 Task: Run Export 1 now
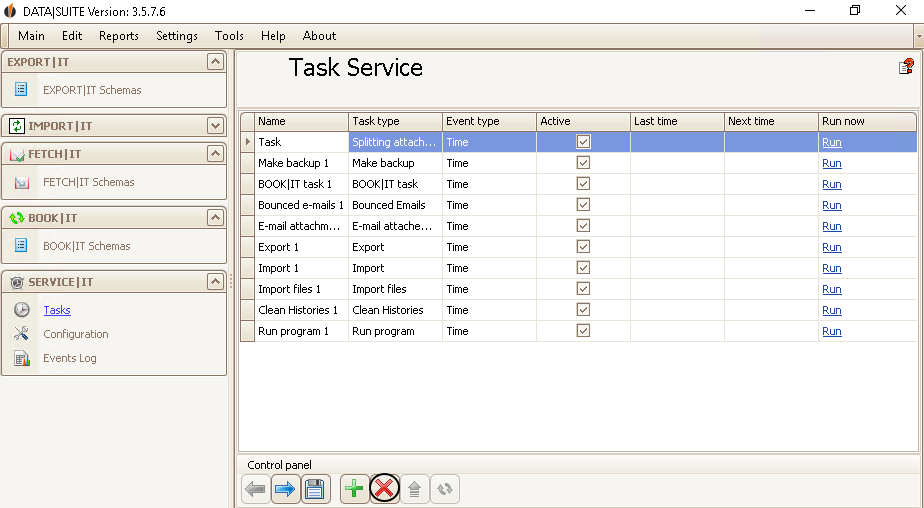click(x=831, y=247)
